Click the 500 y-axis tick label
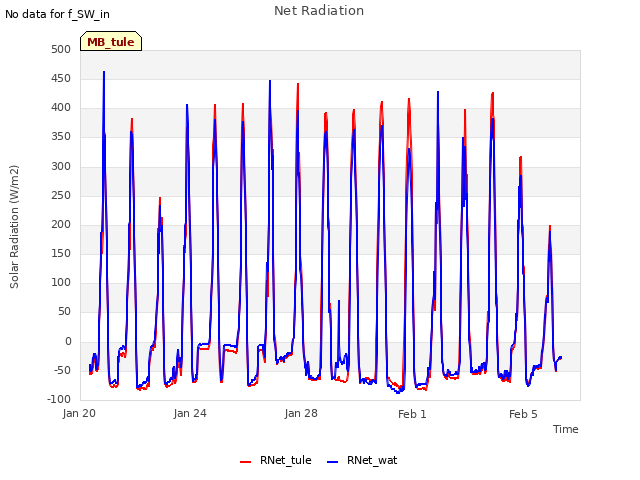Image resolution: width=640 pixels, height=480 pixels. pos(61,49)
